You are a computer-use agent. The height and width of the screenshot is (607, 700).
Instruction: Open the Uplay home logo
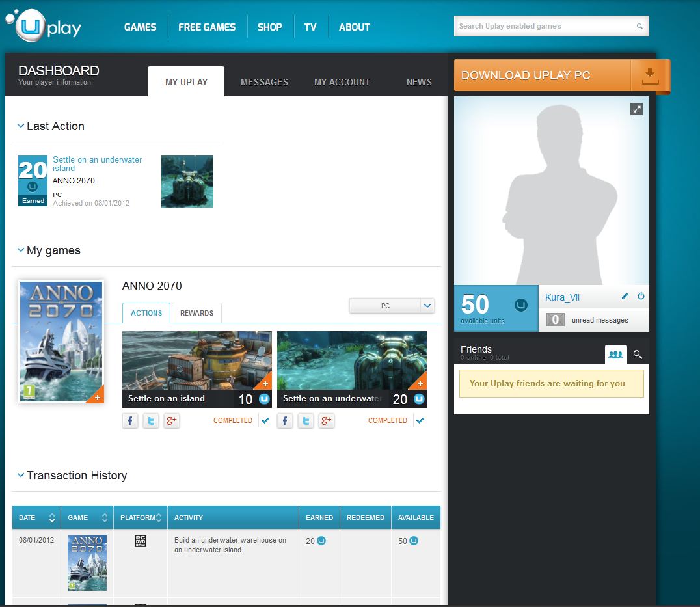click(42, 26)
